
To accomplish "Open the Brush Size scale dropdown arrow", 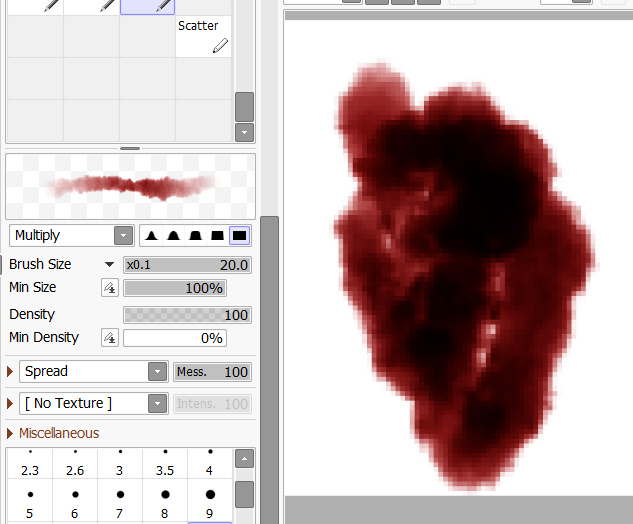I will point(109,265).
